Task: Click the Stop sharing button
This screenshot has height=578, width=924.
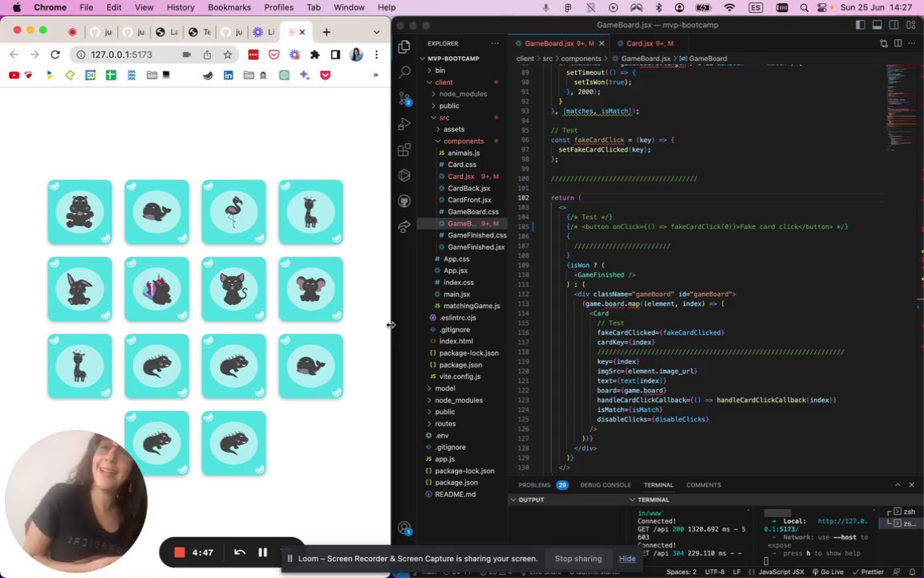Action: point(578,559)
